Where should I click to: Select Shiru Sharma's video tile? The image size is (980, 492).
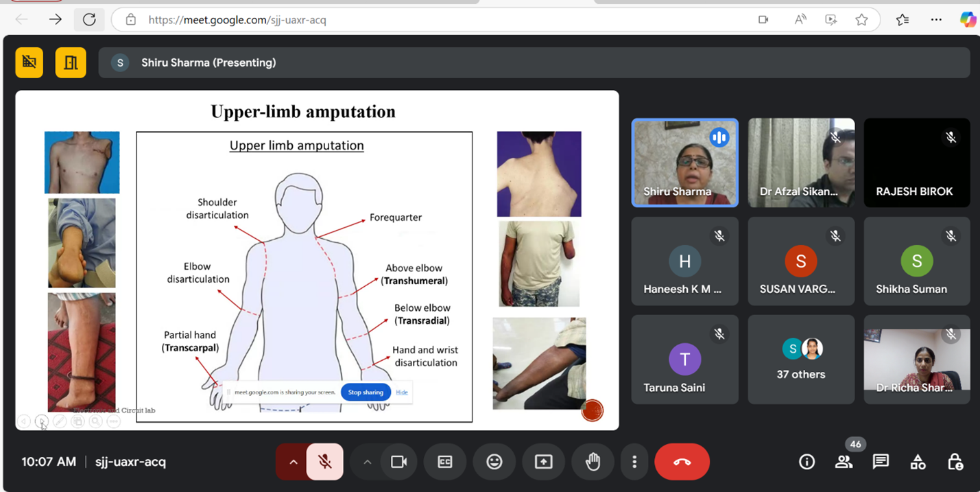tap(684, 163)
